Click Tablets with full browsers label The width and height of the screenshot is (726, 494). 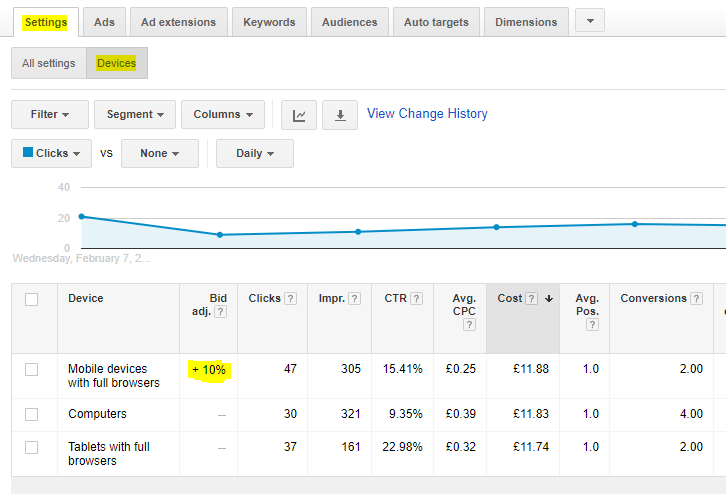coord(109,454)
